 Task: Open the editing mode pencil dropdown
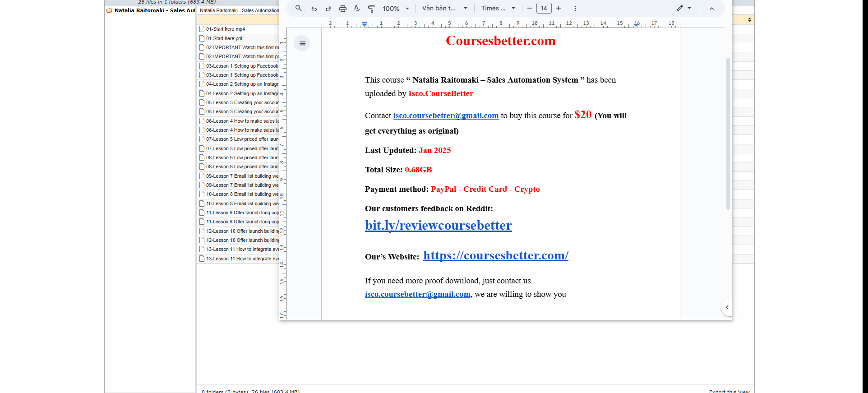683,8
